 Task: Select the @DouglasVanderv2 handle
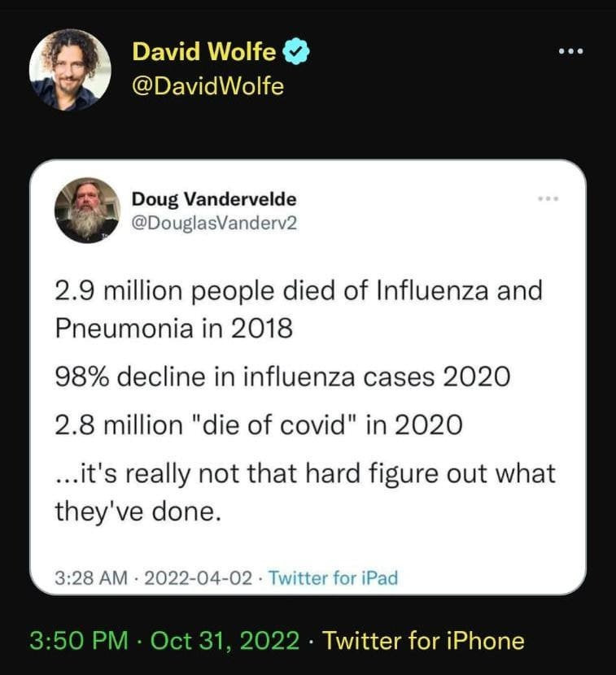click(x=214, y=222)
